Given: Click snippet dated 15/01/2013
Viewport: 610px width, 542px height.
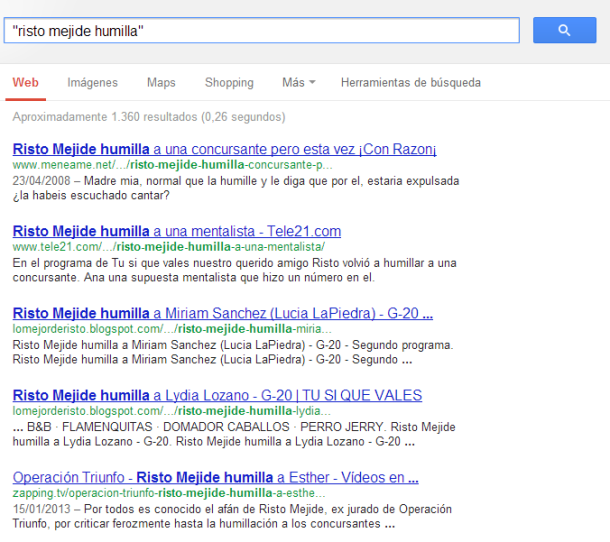Looking at the screenshot, I should pyautogui.click(x=232, y=516).
